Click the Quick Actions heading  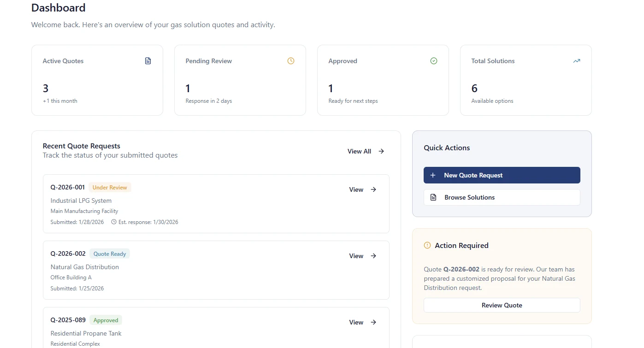[x=447, y=148]
